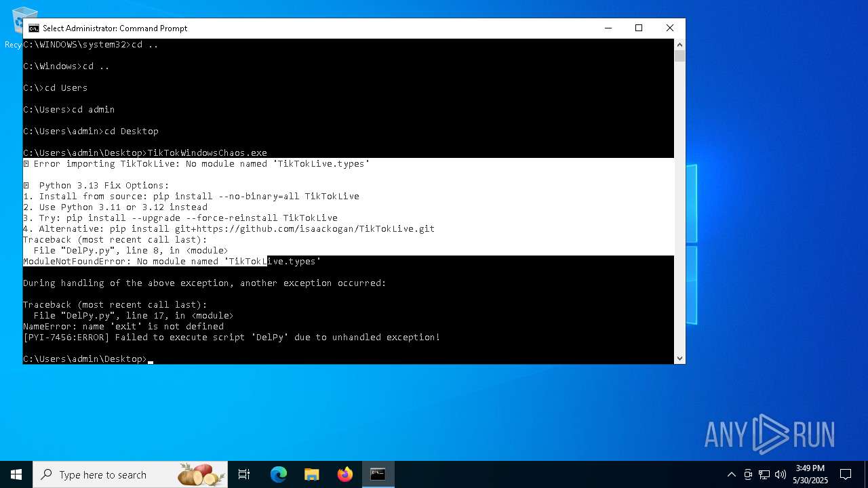
Task: Click the network status tray icon
Action: pos(764,474)
